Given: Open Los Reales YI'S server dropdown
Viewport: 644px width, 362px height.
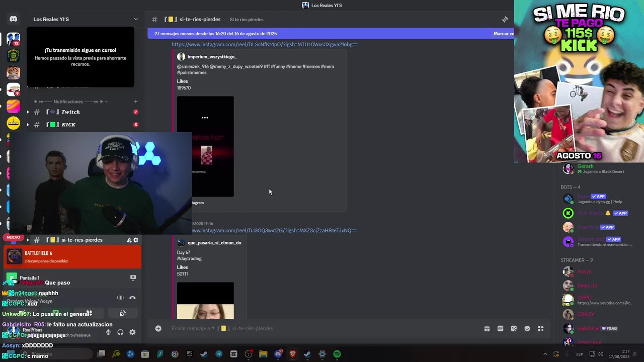Looking at the screenshot, I should (x=85, y=19).
